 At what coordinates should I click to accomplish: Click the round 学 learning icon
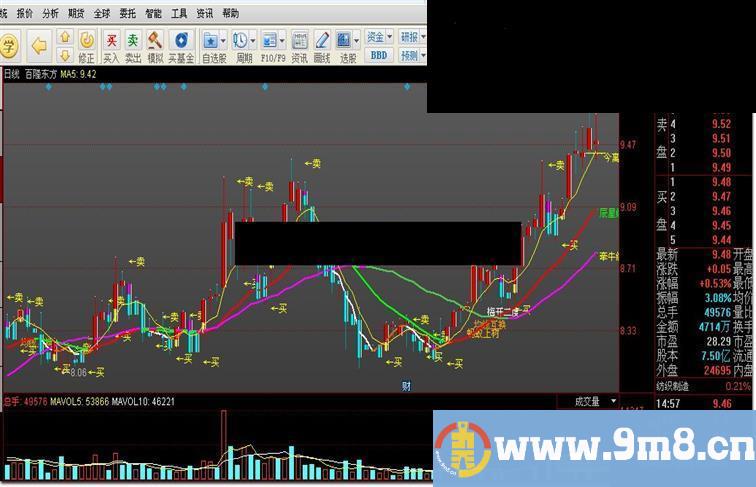[9, 45]
